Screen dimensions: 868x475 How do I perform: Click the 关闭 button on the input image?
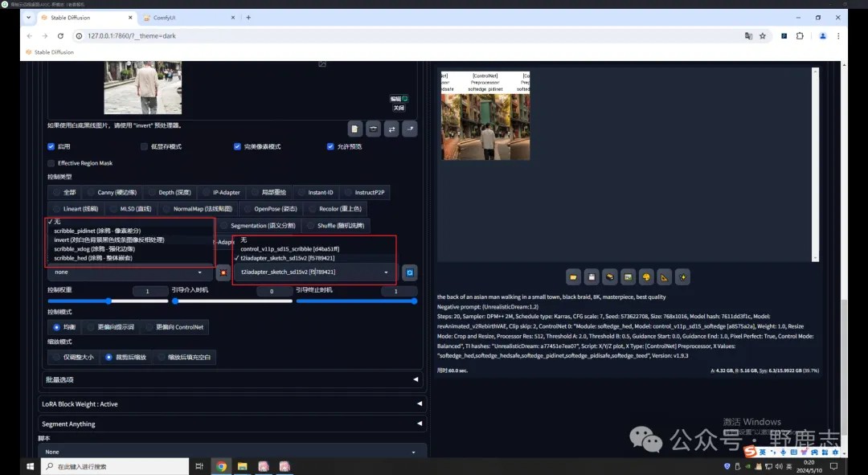[x=399, y=108]
